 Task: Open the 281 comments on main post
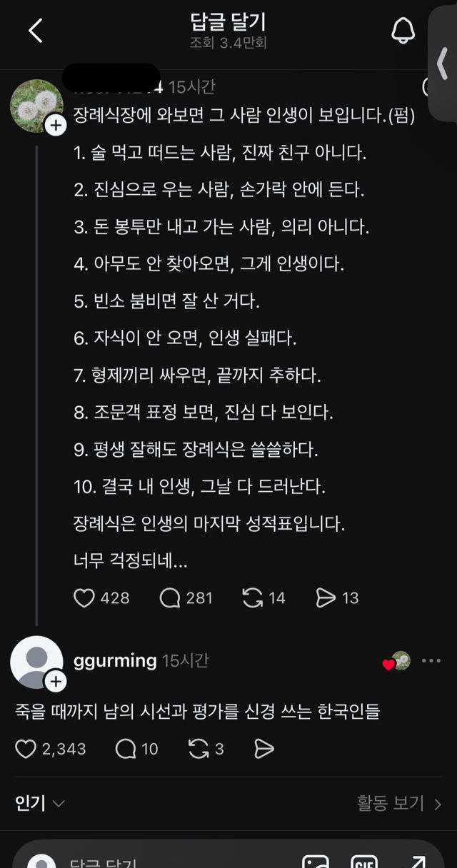coord(170,597)
